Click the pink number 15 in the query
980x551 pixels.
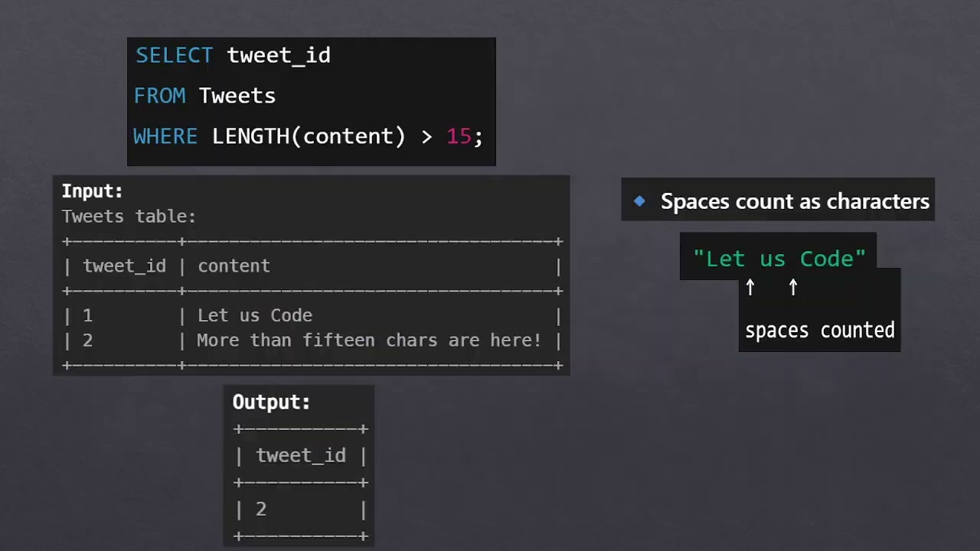click(x=459, y=136)
